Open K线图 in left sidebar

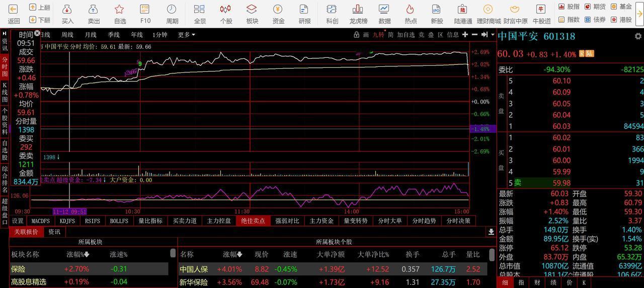click(x=5, y=92)
